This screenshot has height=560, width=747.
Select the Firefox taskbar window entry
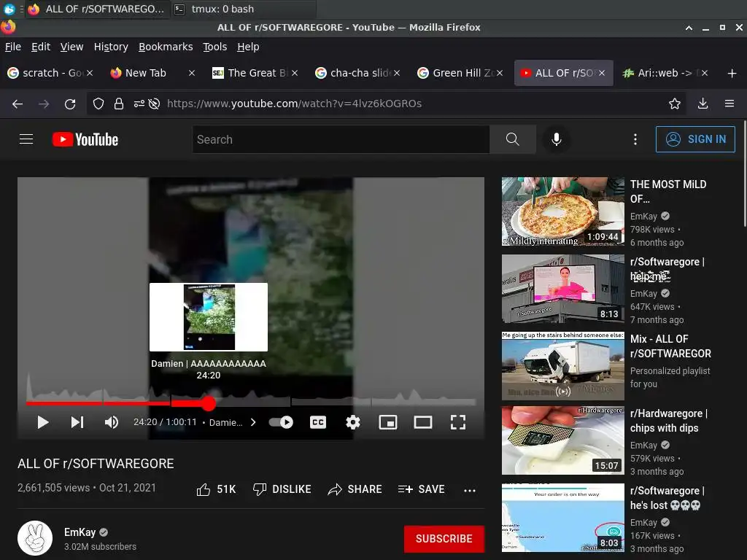[x=97, y=9]
